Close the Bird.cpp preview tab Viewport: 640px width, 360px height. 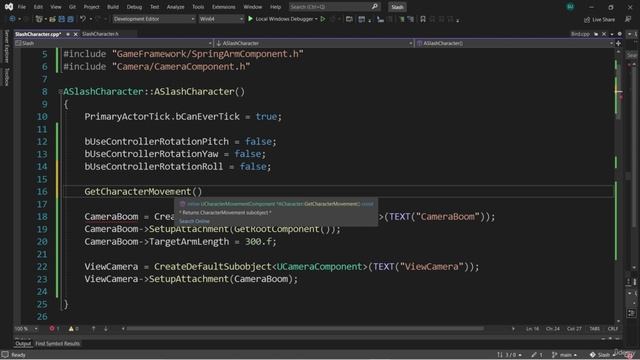coord(604,34)
